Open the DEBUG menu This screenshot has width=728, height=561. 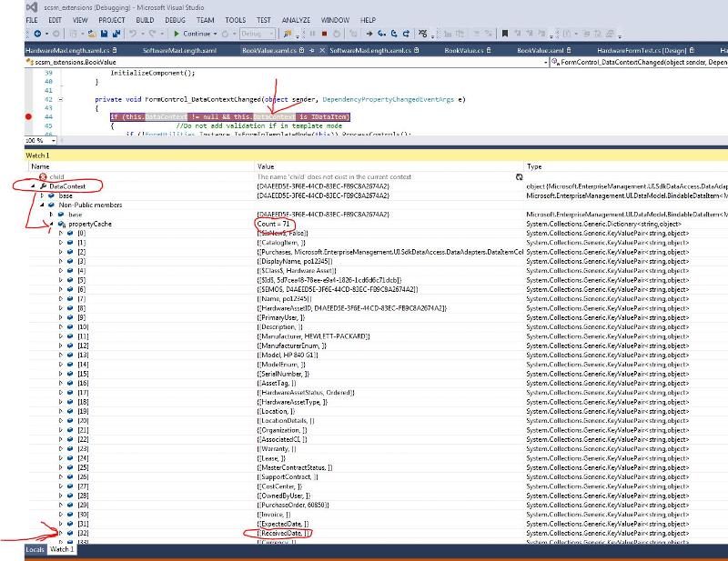(x=175, y=20)
